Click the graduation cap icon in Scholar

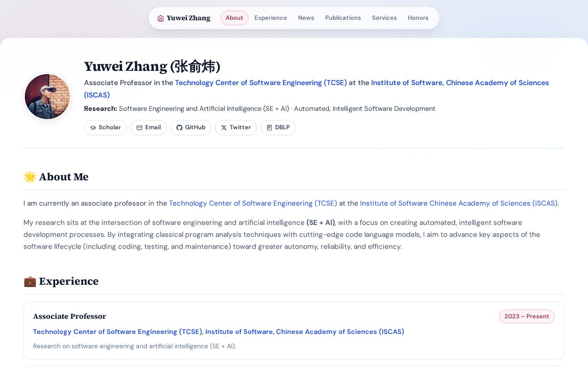(93, 128)
